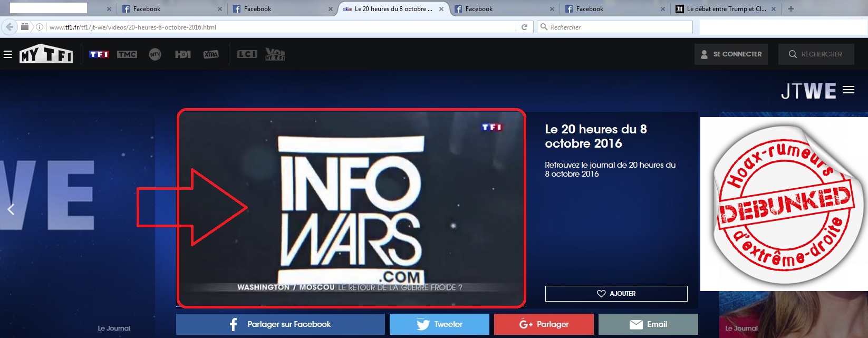
Task: Open a new browser tab with the plus
Action: click(x=790, y=9)
